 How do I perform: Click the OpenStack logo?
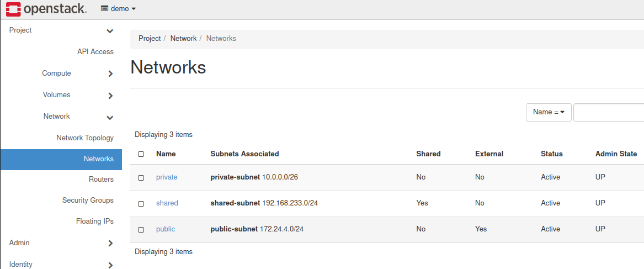click(46, 9)
